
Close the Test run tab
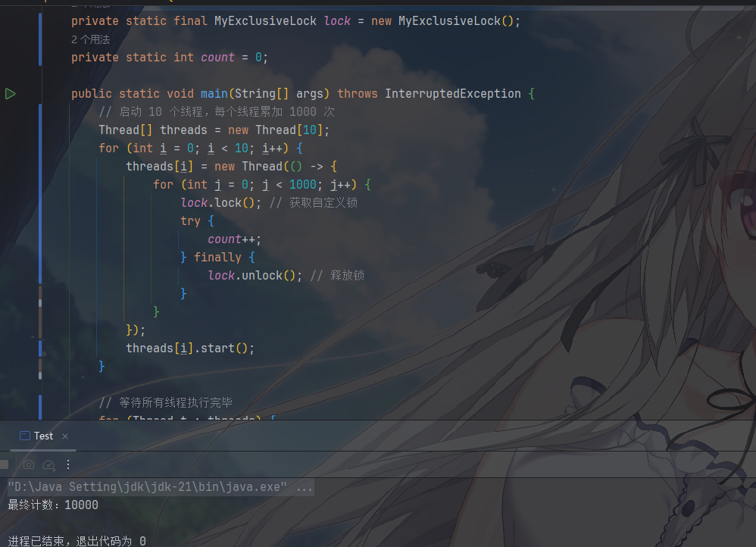(65, 436)
